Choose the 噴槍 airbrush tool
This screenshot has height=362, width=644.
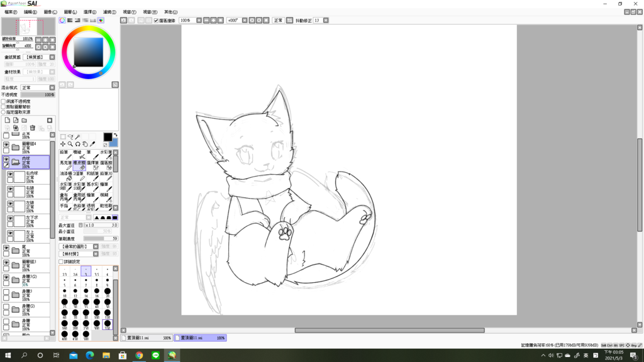(x=79, y=155)
